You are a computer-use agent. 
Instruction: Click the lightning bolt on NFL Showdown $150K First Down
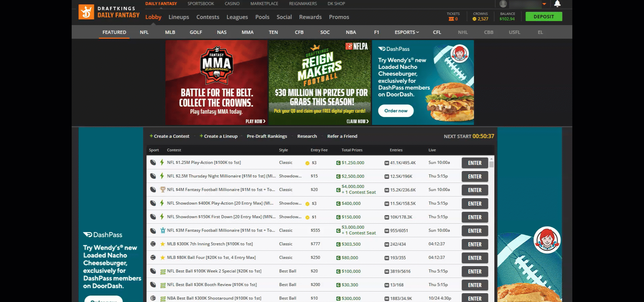(x=162, y=217)
